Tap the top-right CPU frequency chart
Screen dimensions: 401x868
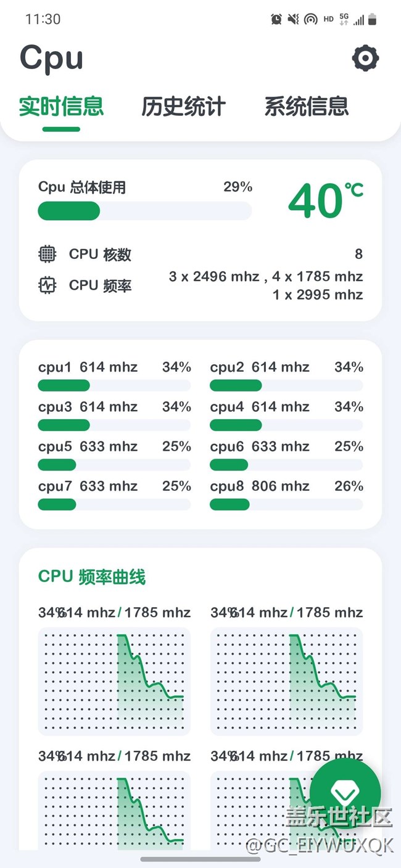click(x=286, y=681)
